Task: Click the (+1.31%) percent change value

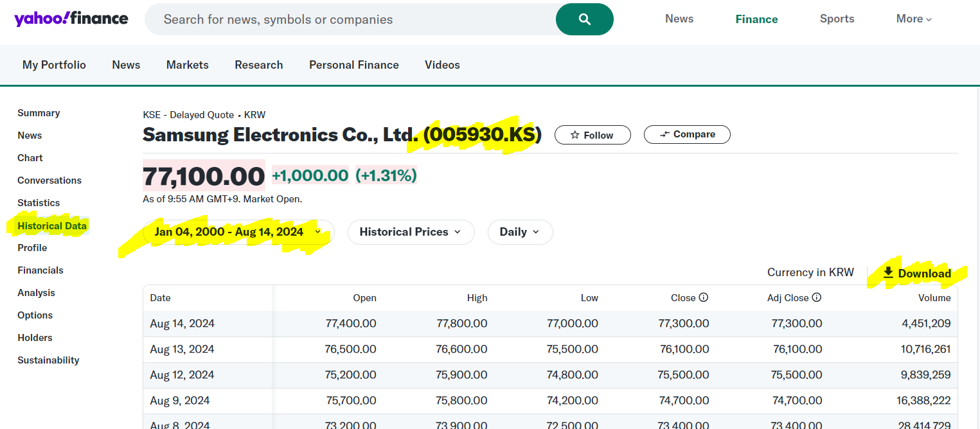Action: point(386,175)
